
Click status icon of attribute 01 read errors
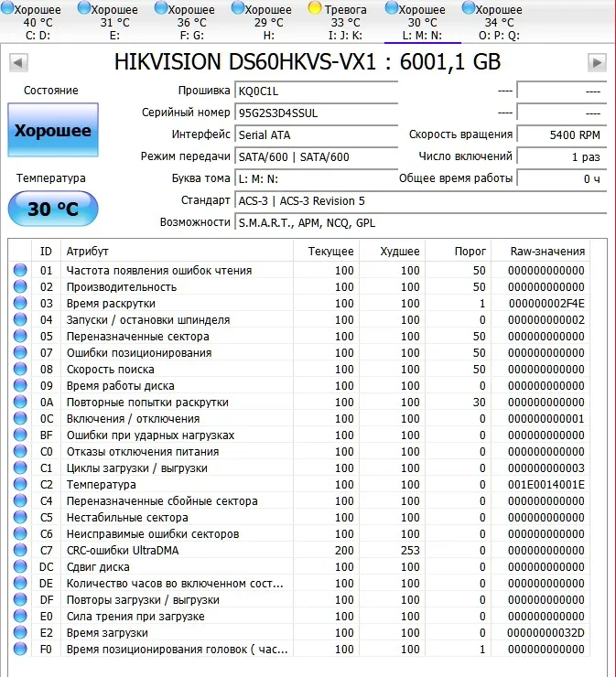tap(20, 270)
